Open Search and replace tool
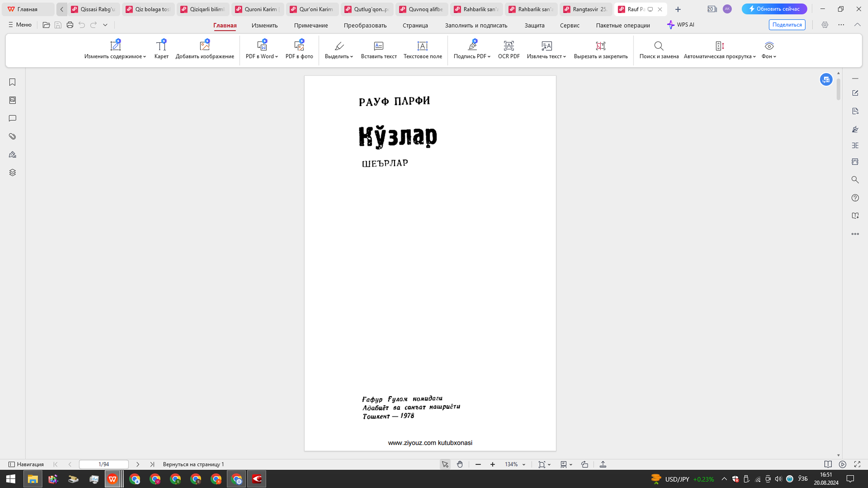 [659, 49]
